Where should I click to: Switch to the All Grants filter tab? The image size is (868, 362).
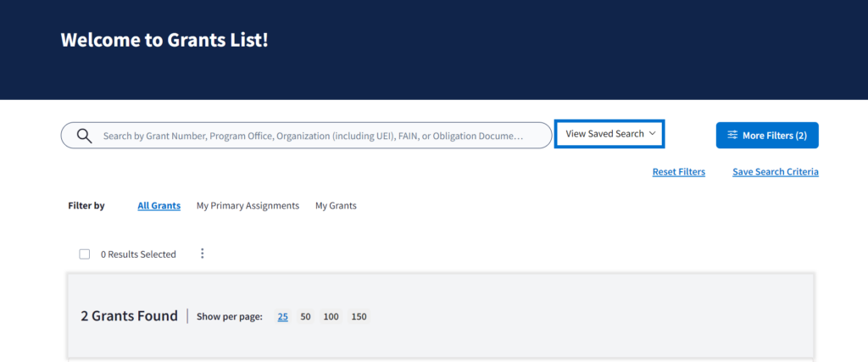click(159, 205)
